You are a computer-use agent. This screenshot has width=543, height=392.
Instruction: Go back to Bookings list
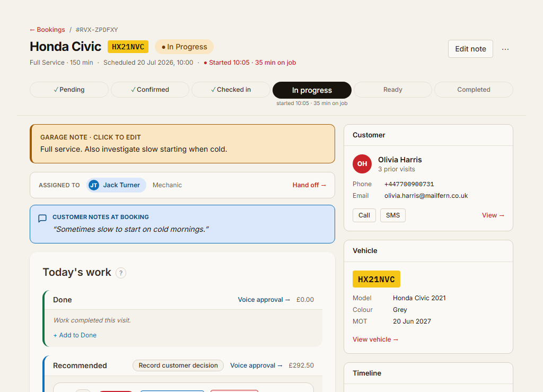point(47,30)
